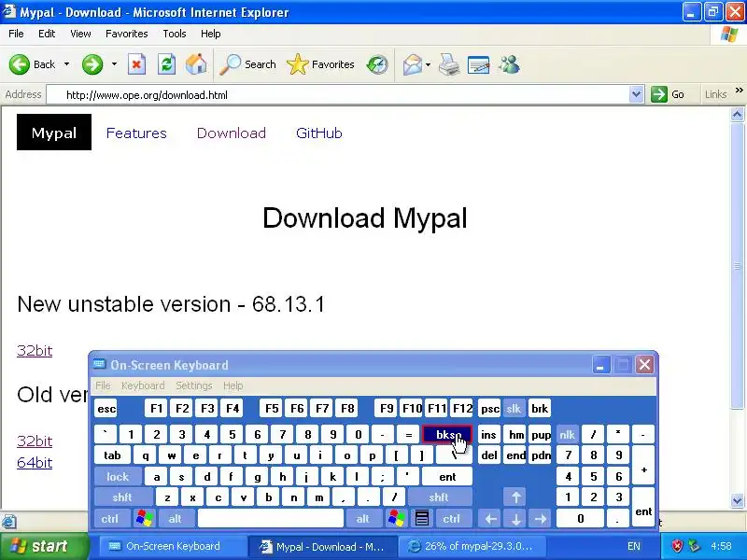Toggle the right alt key
This screenshot has width=747, height=560.
(x=362, y=518)
